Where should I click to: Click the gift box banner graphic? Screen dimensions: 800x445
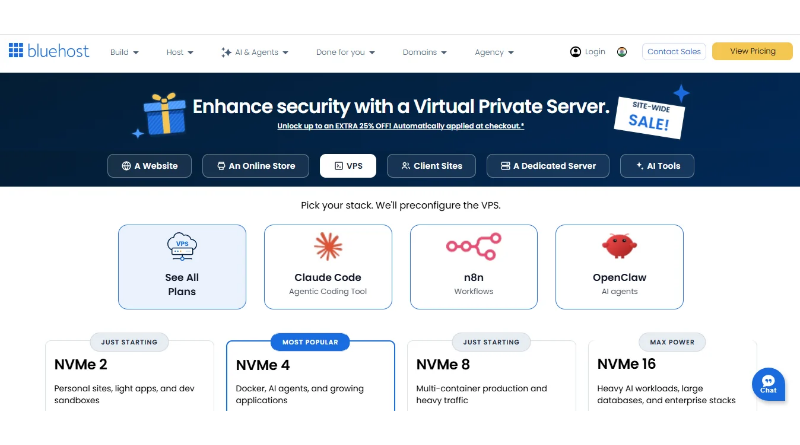[x=164, y=114]
